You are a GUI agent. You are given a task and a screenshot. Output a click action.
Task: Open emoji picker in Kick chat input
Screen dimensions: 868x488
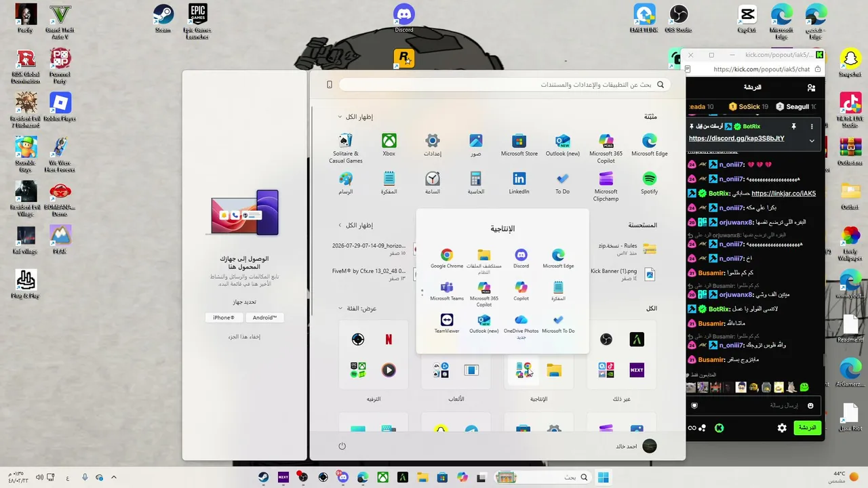pos(810,405)
